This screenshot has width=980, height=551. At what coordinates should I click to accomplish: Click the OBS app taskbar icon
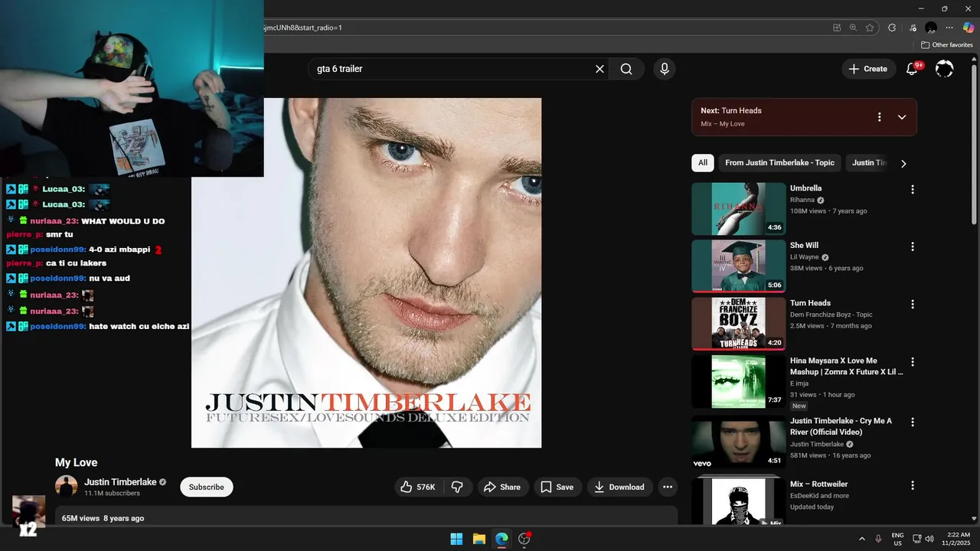coord(524,539)
